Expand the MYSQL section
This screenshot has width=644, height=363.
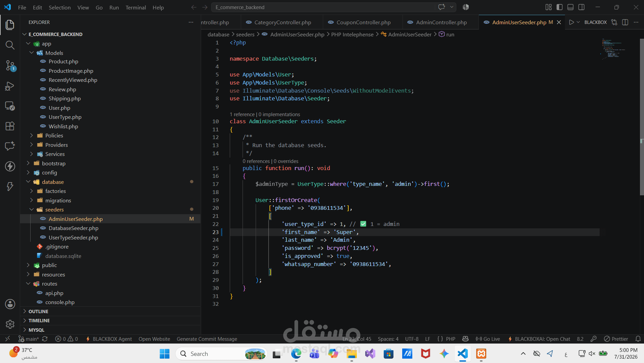click(x=111, y=330)
